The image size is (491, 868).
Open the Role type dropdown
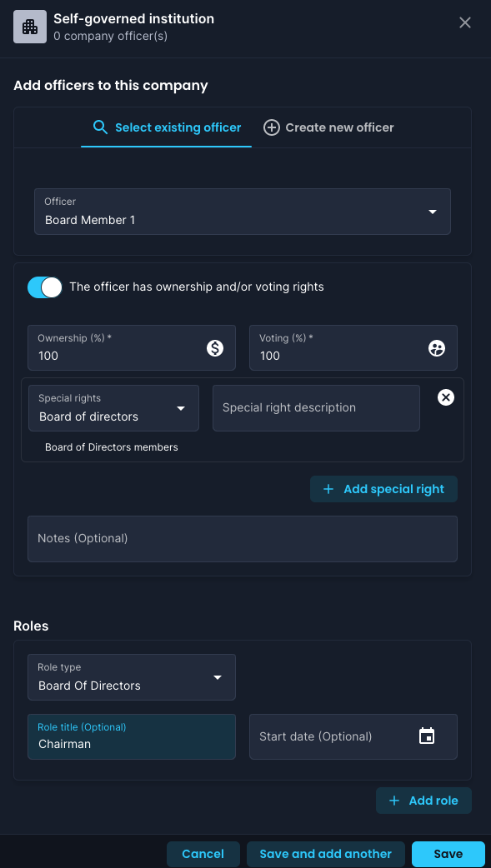pyautogui.click(x=132, y=677)
